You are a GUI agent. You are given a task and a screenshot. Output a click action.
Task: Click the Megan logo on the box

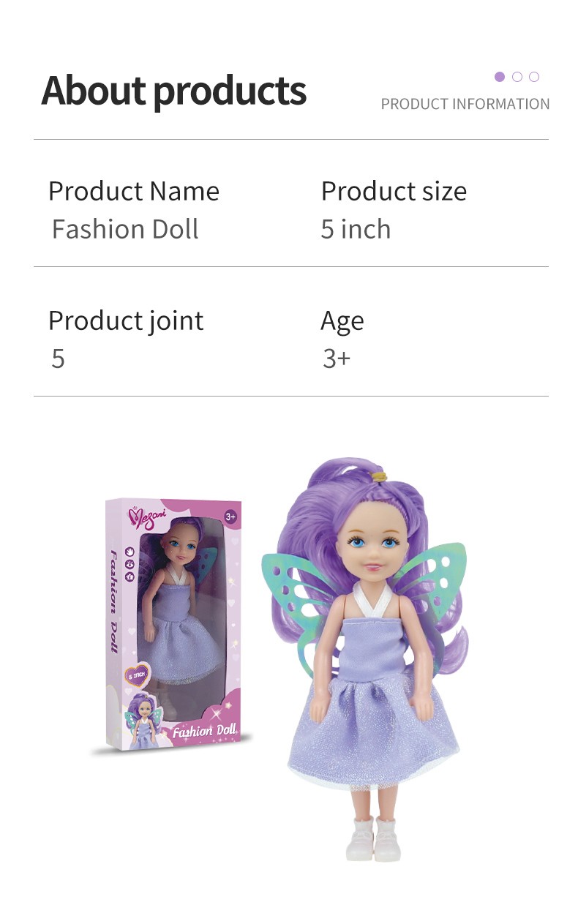click(149, 517)
